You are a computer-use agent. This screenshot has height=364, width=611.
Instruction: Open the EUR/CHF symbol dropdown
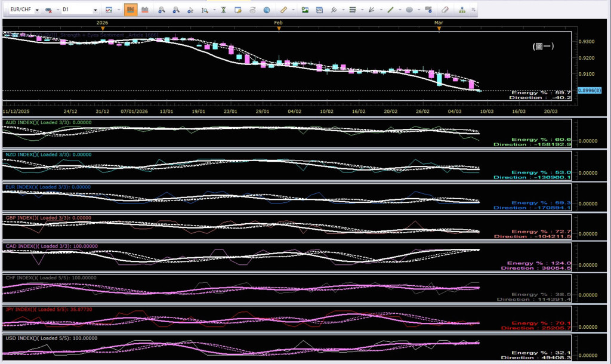37,11
